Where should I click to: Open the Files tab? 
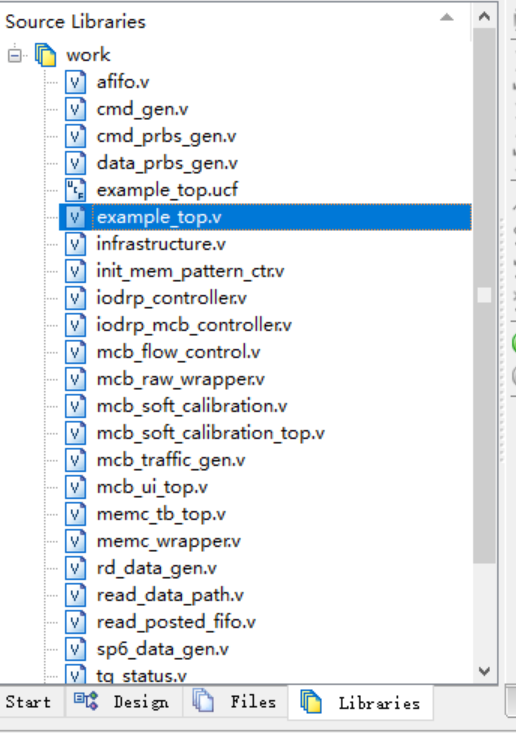tap(235, 702)
